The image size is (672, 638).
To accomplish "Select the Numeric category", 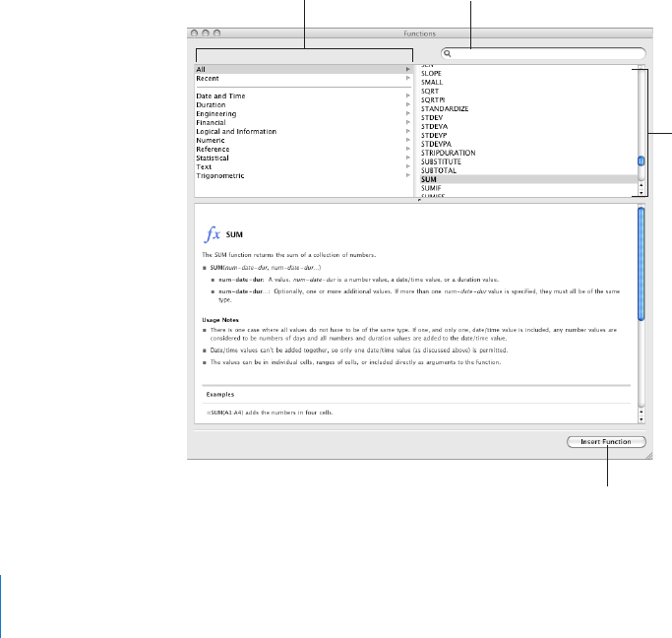I will pos(303,140).
